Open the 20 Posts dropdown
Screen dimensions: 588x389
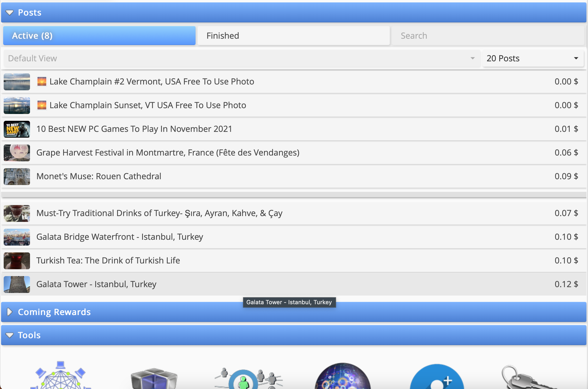click(533, 58)
